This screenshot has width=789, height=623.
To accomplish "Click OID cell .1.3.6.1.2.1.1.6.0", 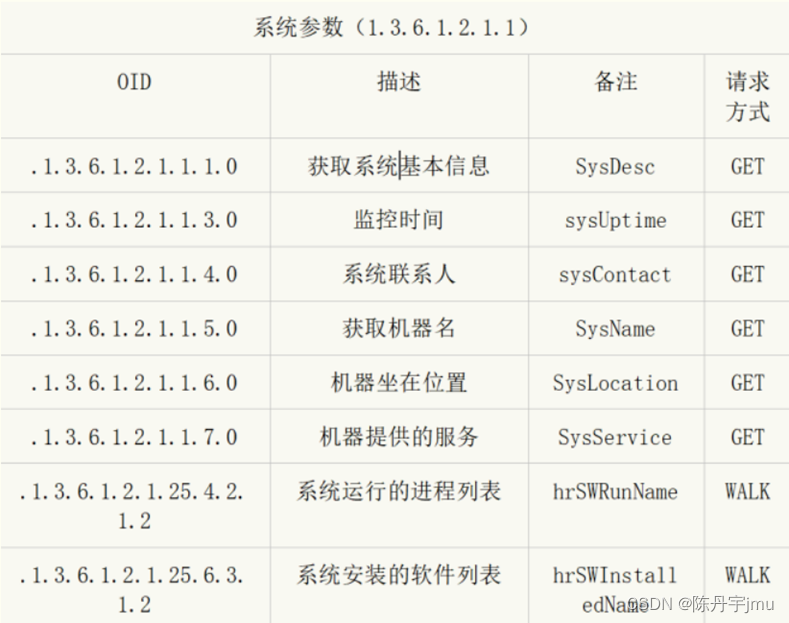I will (x=134, y=383).
